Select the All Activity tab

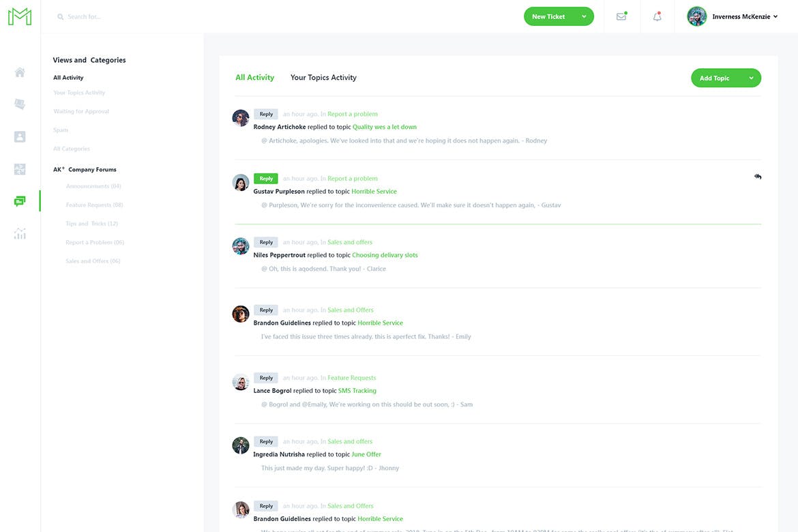[254, 78]
